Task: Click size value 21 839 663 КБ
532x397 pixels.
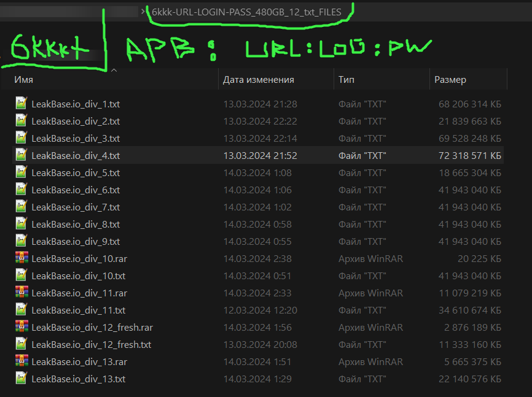Action: 469,121
